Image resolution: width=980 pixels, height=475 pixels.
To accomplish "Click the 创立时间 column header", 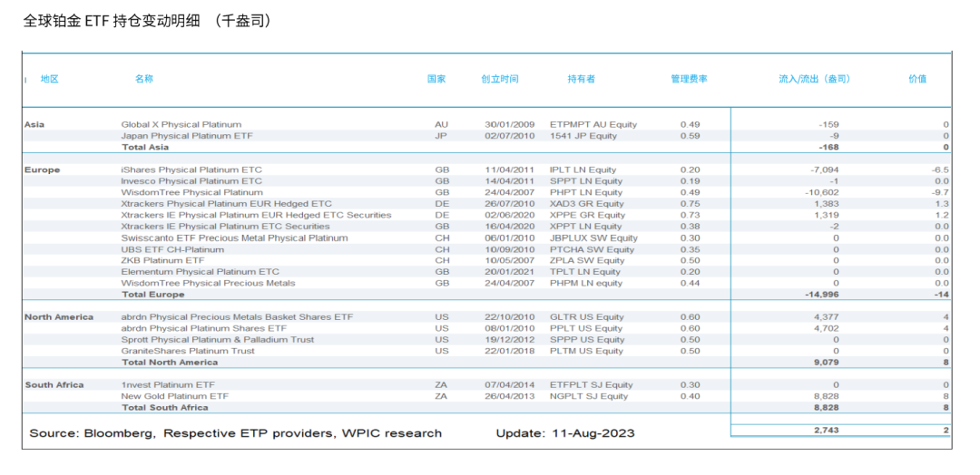I will pyautogui.click(x=500, y=79).
